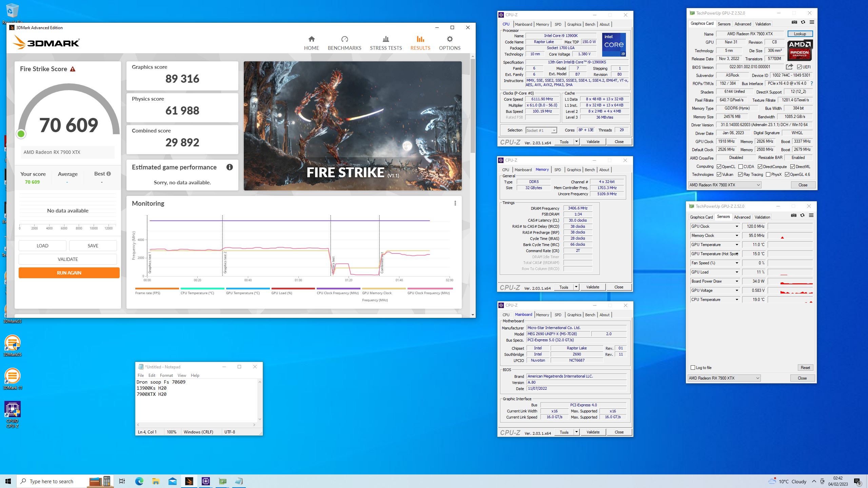The image size is (868, 488).
Task: Open the RESULTS chart icon in 3DMark
Action: click(420, 39)
